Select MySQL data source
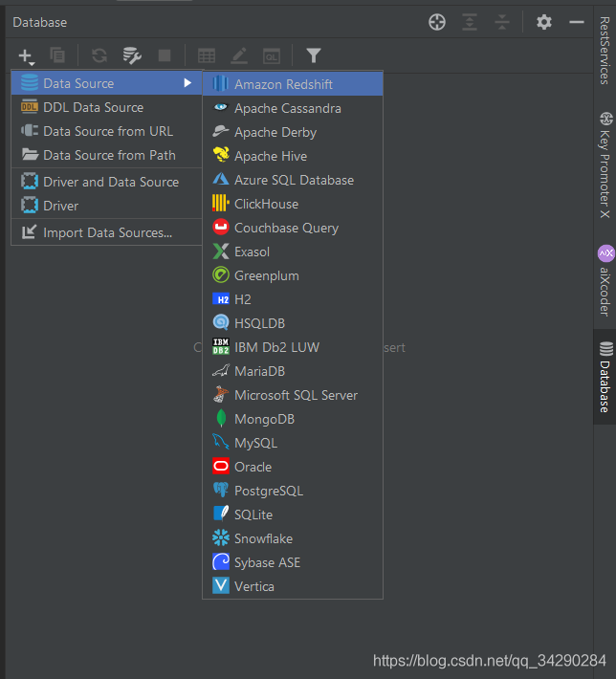Screen dimensions: 616x679 coord(293,443)
